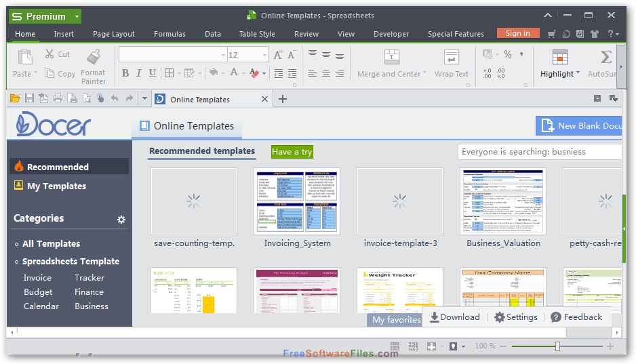Open the Special Features tab
Image resolution: width=636 pixels, height=364 pixels.
456,34
